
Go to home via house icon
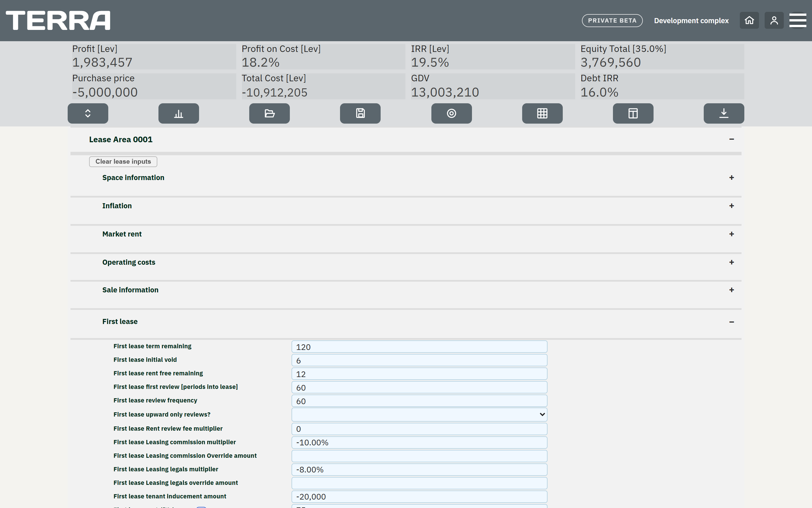click(x=749, y=21)
